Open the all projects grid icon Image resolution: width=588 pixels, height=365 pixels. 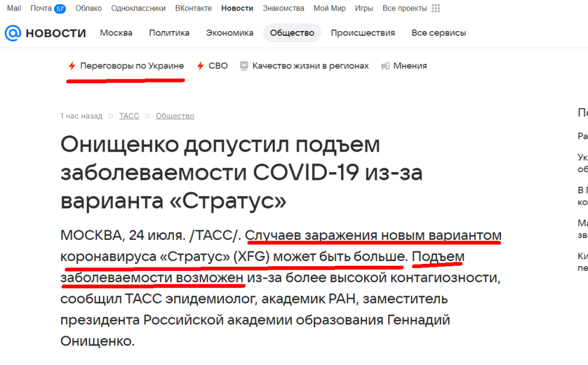point(435,8)
